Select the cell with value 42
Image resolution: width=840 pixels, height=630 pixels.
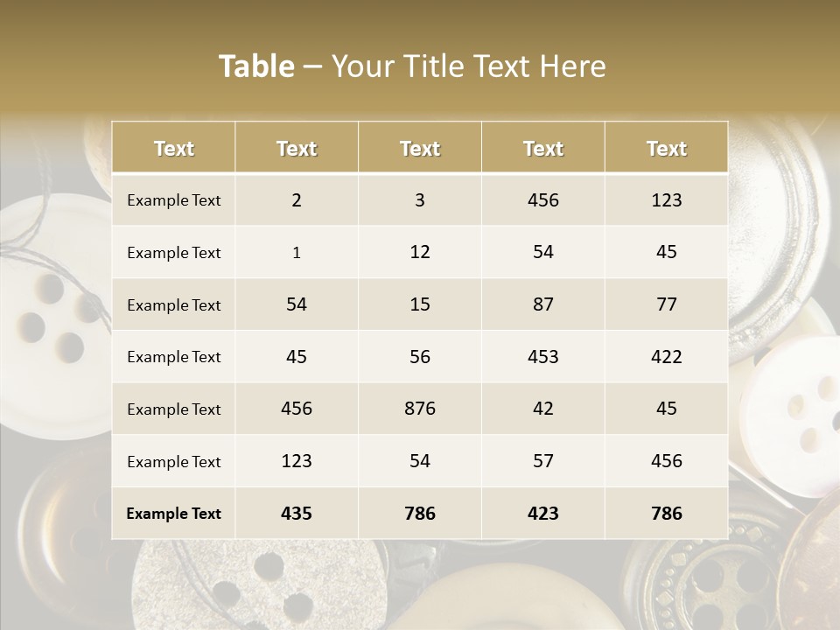pos(543,409)
